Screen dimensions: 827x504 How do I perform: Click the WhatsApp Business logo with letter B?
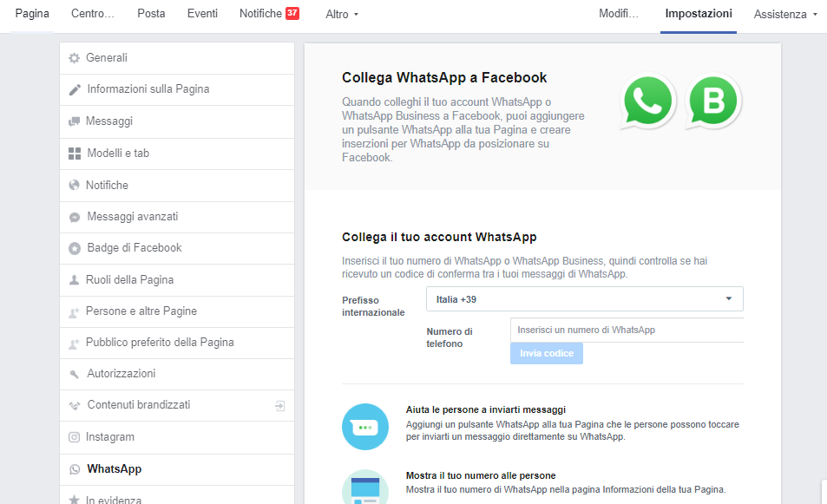tap(713, 101)
